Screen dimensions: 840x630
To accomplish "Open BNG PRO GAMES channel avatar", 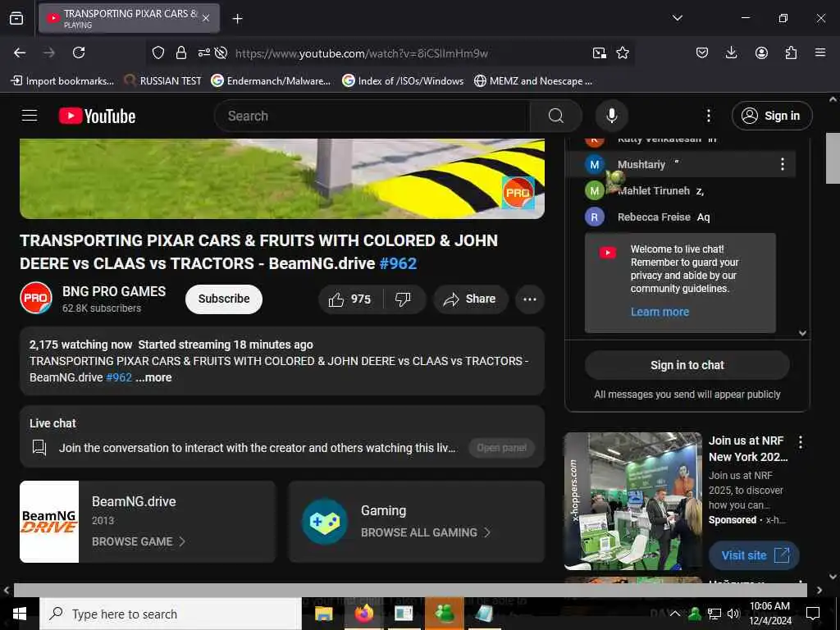I will coord(36,298).
